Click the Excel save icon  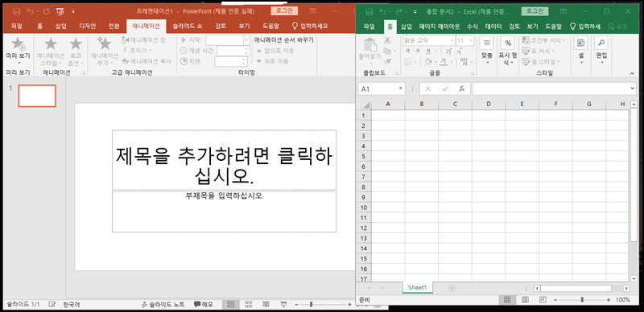[369, 11]
